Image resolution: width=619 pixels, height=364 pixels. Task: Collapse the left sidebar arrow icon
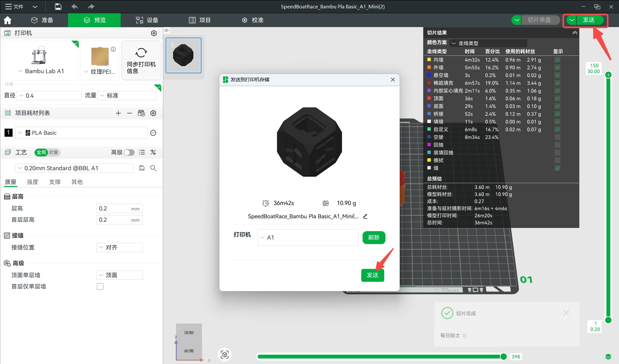166,30
